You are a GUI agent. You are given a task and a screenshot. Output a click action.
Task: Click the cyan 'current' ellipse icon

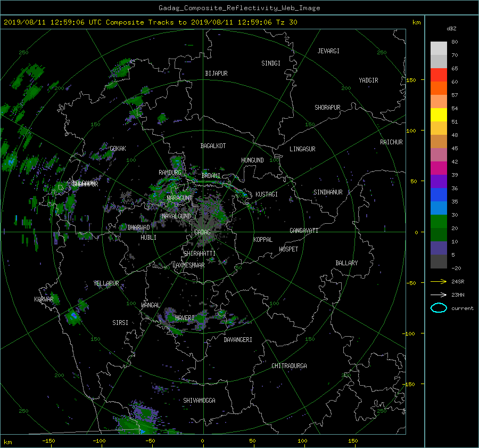439,308
